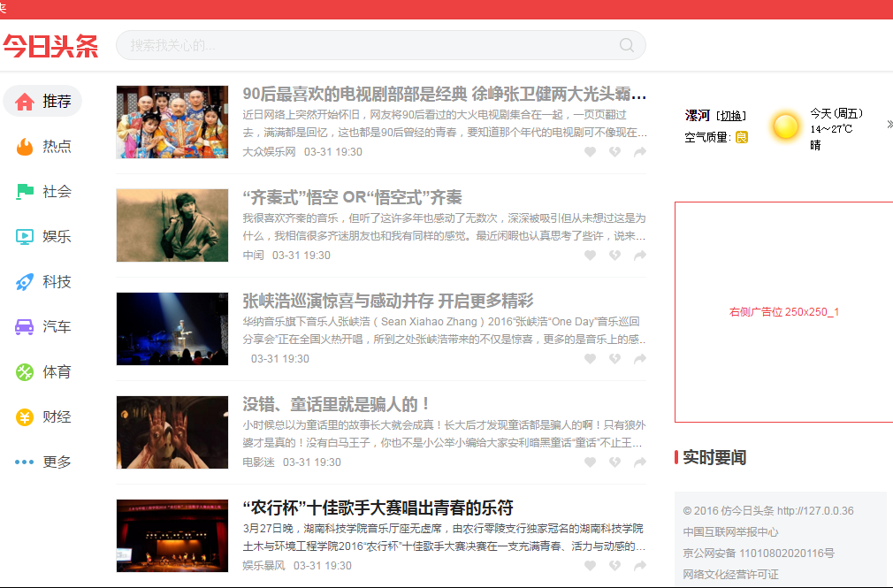Click the sun weather icon
This screenshot has height=588, width=893.
(x=784, y=126)
